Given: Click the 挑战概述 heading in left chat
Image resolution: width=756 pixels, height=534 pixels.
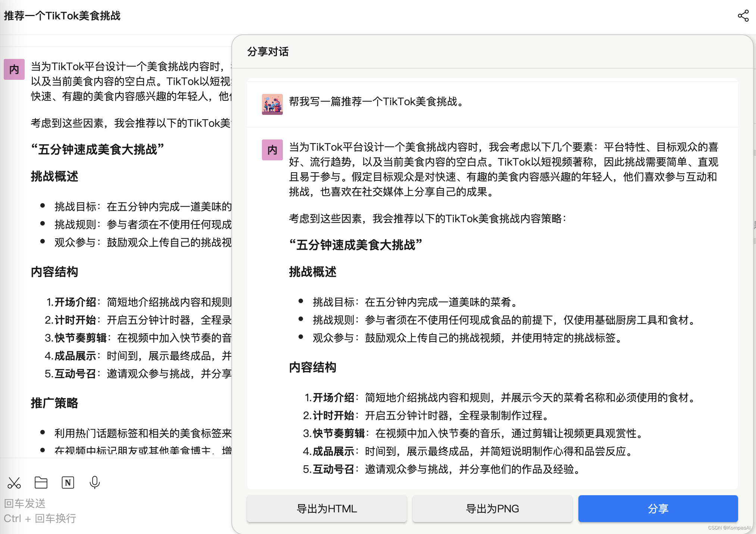Looking at the screenshot, I should pos(54,176).
